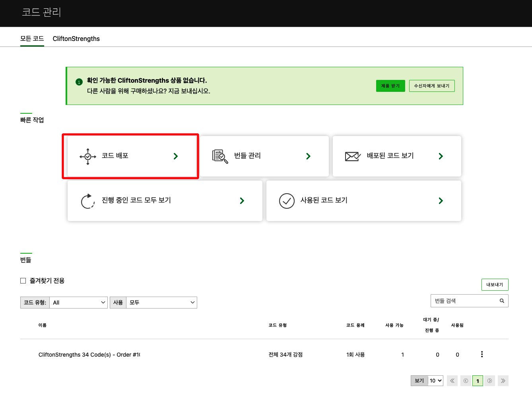Open the 사용된 코드 보기 quick action
This screenshot has width=532, height=396.
pos(364,201)
